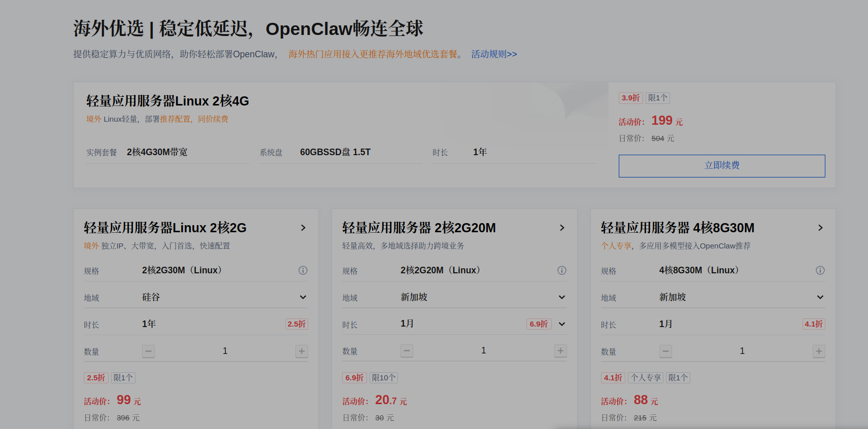Click the 2核4G30M带宽 package value
The height and width of the screenshot is (429, 868).
157,152
